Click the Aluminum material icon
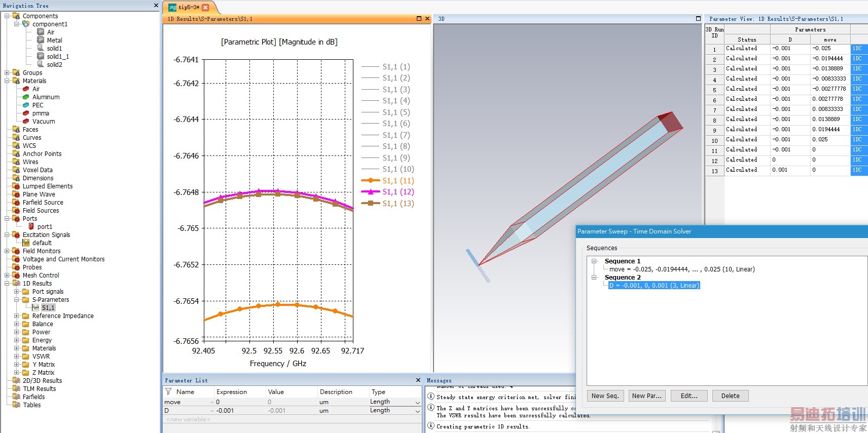Image resolution: width=868 pixels, height=433 pixels. click(x=26, y=97)
